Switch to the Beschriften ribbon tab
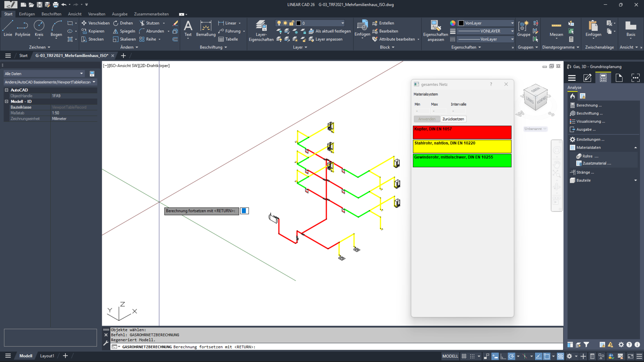Viewport: 644px width, 362px height. [51, 14]
